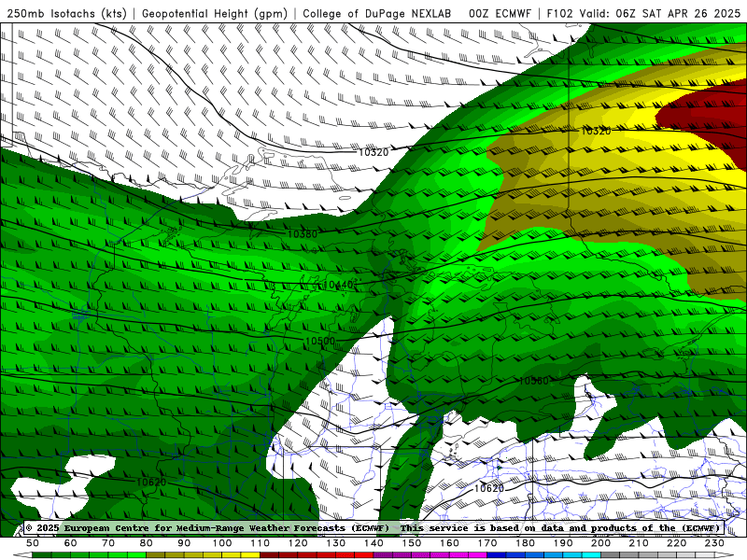
Task: Click the 10500 height contour label
Action: click(320, 341)
